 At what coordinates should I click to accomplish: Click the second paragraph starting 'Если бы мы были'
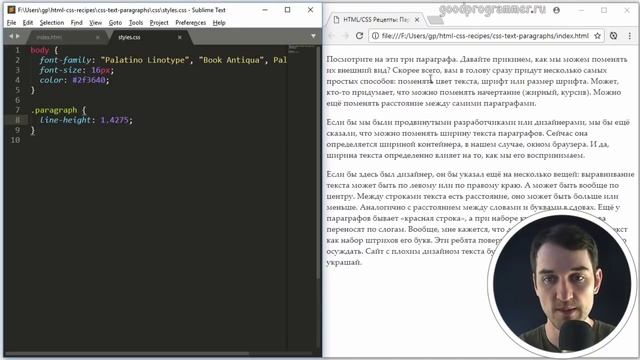(x=478, y=138)
